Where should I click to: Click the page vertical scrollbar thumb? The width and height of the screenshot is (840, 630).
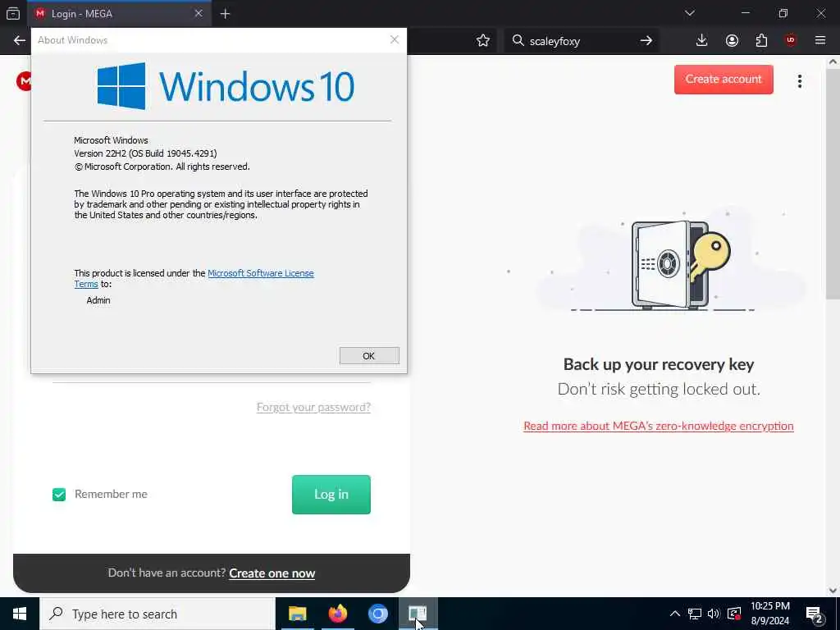point(833,182)
